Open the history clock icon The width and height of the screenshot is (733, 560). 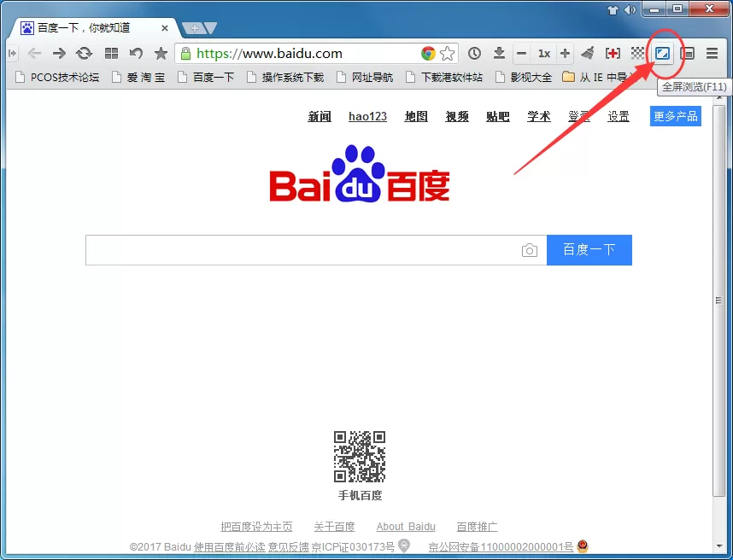coord(474,53)
